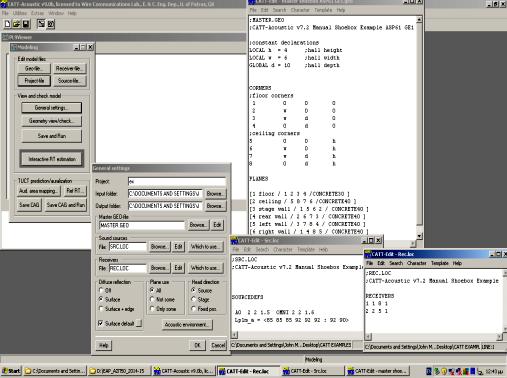Open Character menu in master GEO editor
This screenshot has height=378, width=507.
(300, 10)
